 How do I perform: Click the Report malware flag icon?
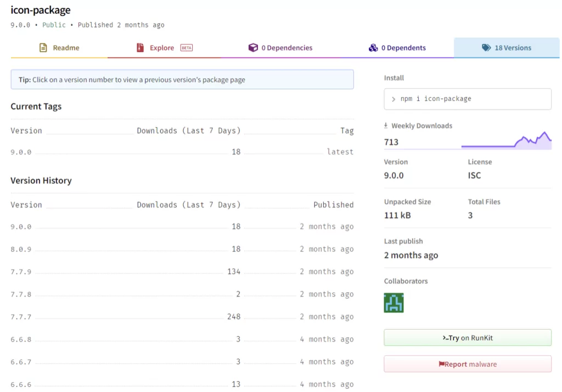[x=442, y=364]
